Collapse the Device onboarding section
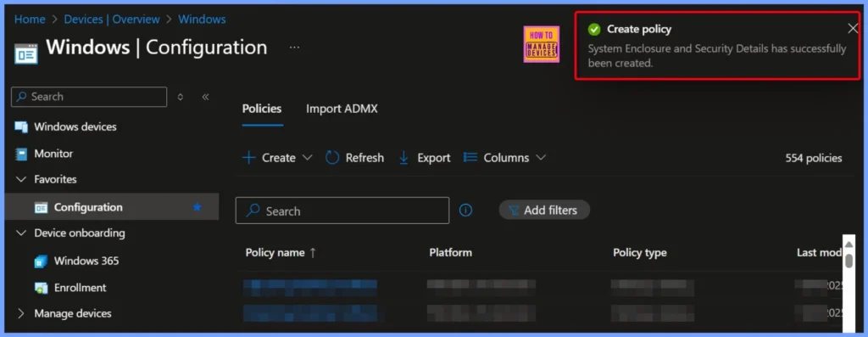 pos(21,233)
